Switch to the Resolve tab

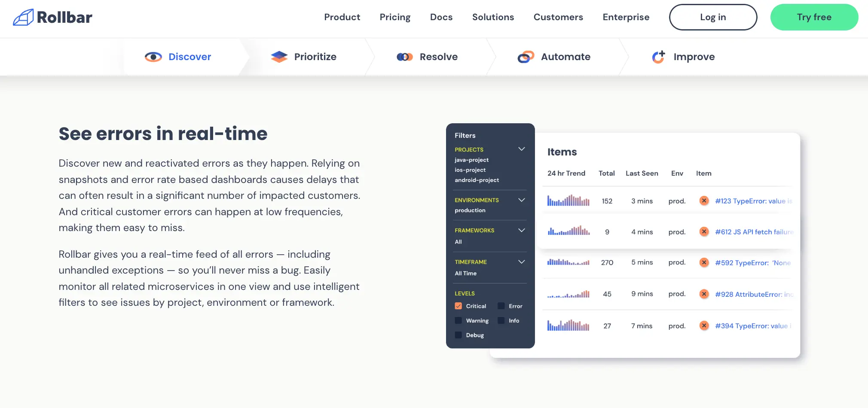point(427,57)
